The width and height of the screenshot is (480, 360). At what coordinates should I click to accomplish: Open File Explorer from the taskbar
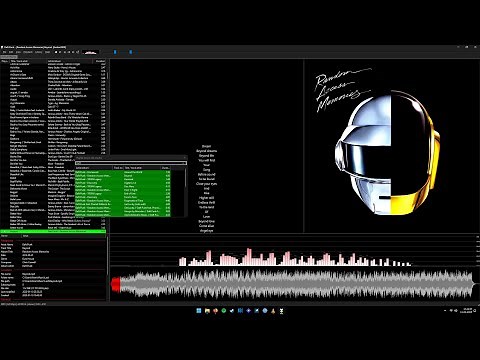tap(207, 311)
